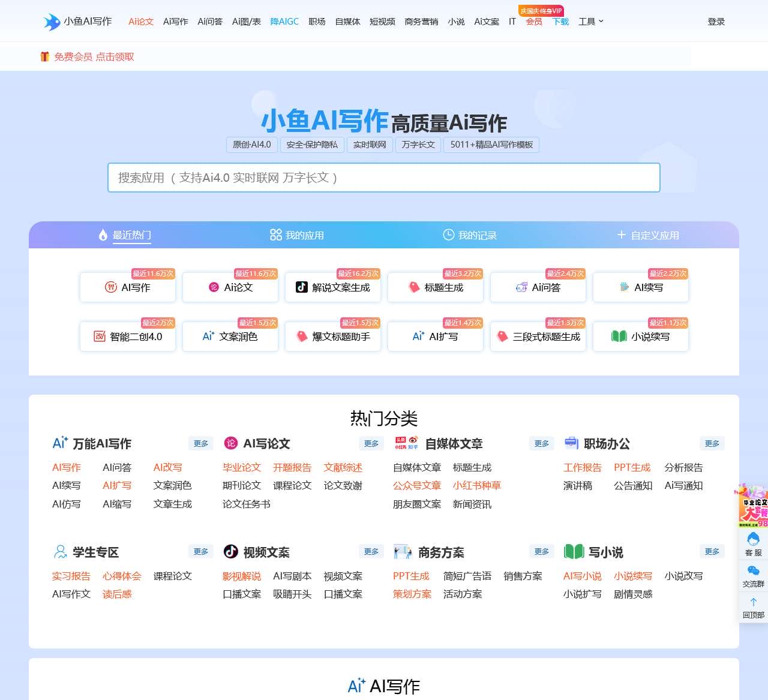Click the clock icon on 我的记录 tab
768x700 pixels.
(x=448, y=235)
